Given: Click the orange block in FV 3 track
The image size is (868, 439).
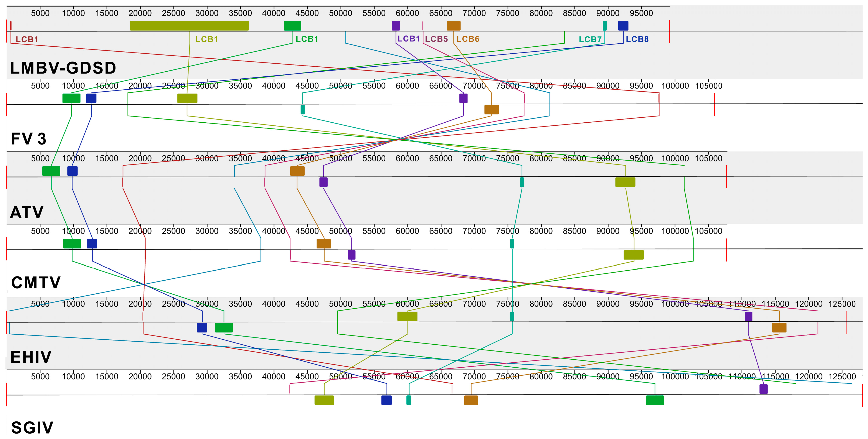Looking at the screenshot, I should tap(491, 110).
